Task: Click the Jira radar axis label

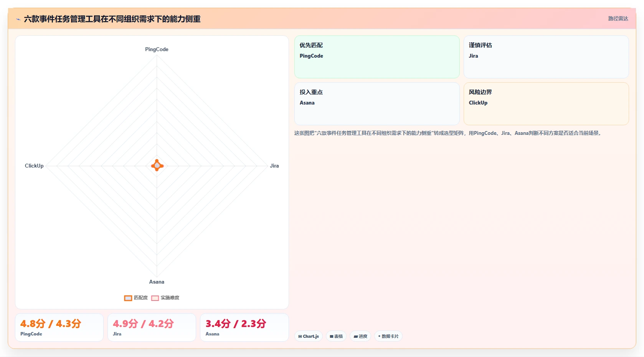Action: tap(274, 166)
